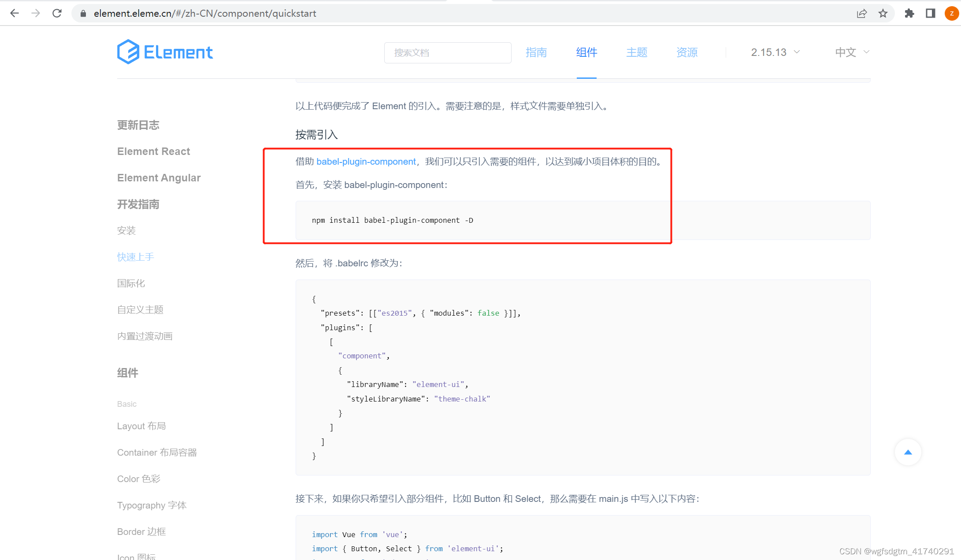961x560 pixels.
Task: Switch to the 主题 nav tab
Action: click(x=636, y=52)
